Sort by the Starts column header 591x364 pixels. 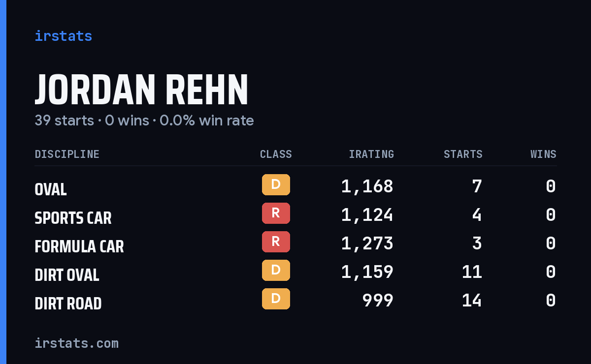463,154
